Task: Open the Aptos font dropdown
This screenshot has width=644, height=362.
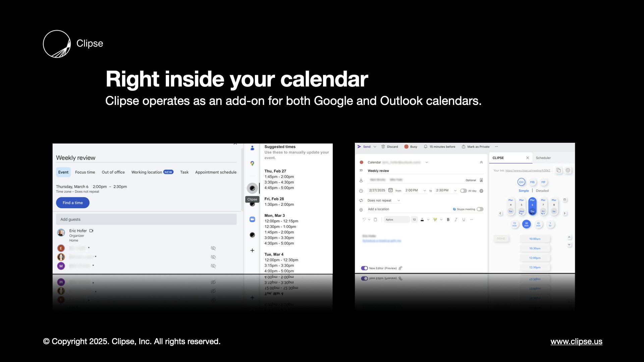Action: [397, 220]
